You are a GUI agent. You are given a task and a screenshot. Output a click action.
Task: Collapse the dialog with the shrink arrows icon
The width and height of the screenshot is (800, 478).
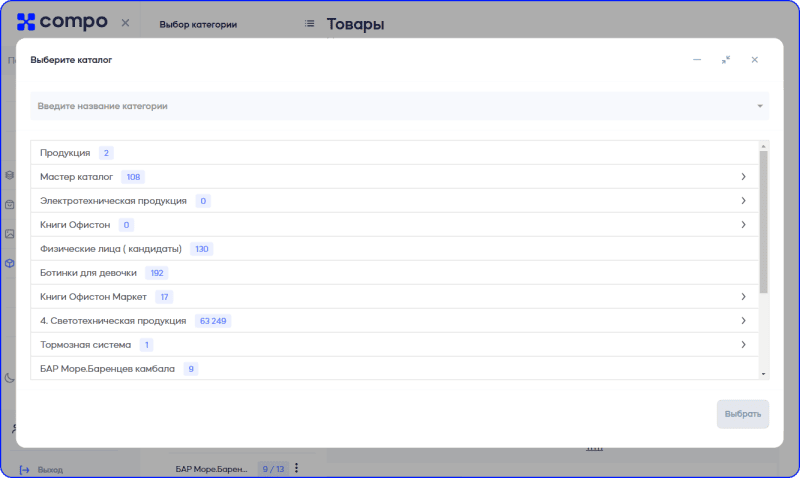[x=726, y=60]
